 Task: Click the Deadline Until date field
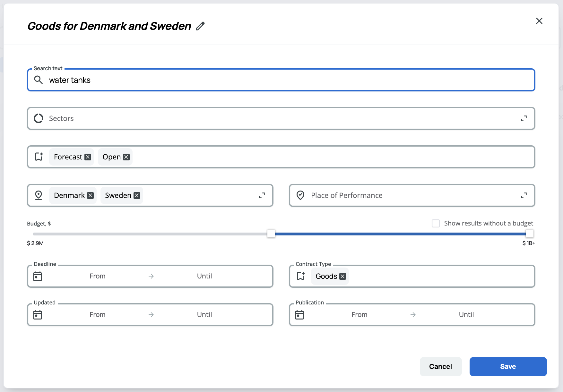pos(204,276)
